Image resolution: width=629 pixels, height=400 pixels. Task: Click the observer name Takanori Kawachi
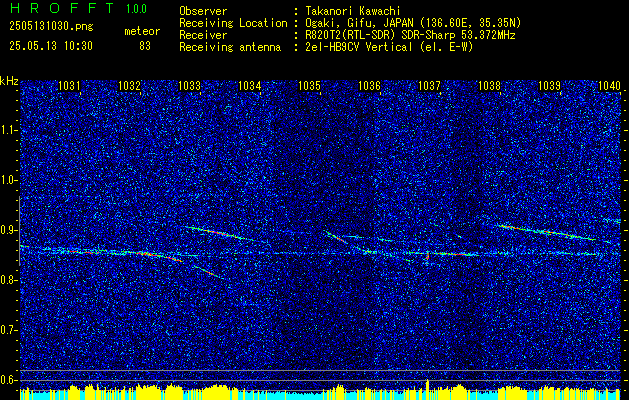point(352,11)
